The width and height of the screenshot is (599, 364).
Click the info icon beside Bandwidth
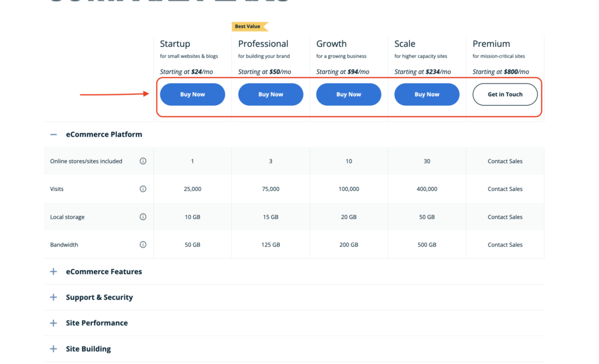(x=143, y=245)
